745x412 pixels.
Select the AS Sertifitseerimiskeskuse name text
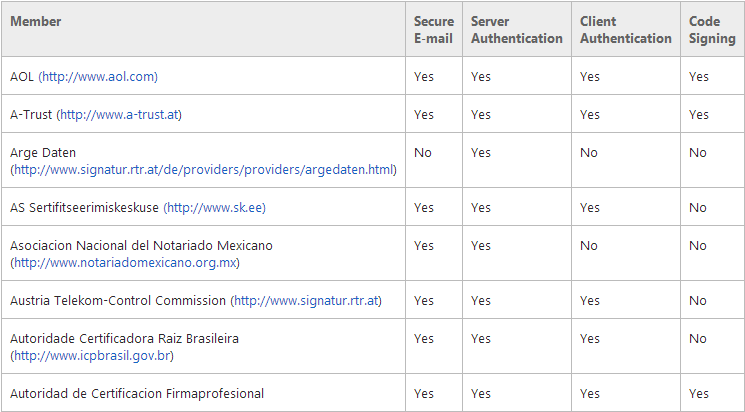(84, 208)
